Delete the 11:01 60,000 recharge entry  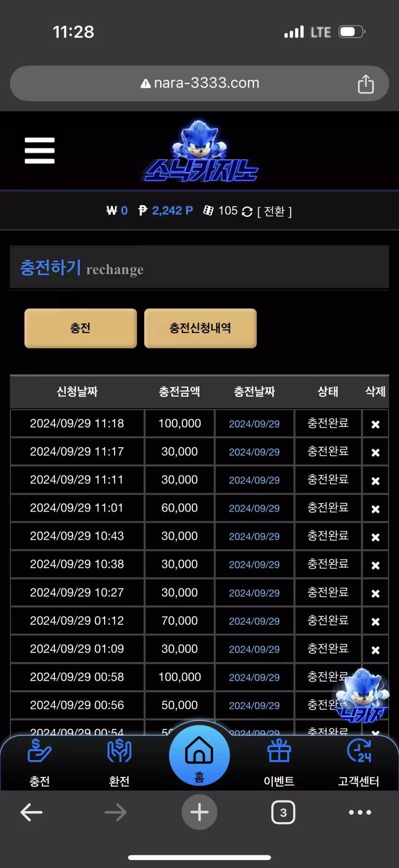376,509
